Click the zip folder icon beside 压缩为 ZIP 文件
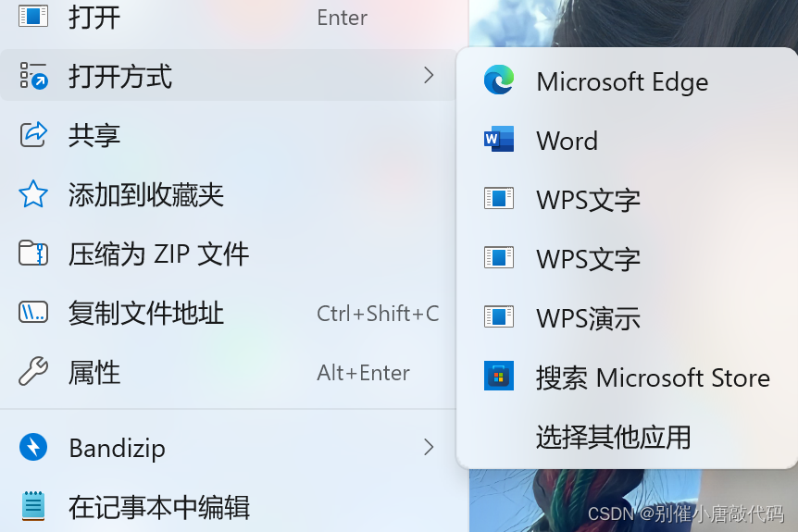The image size is (798, 532). [x=33, y=254]
